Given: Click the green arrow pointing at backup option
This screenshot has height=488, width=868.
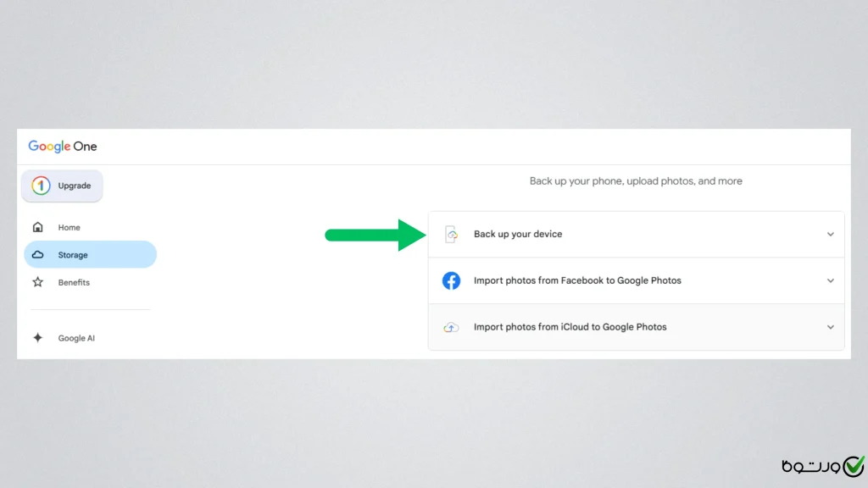Looking at the screenshot, I should click(x=373, y=236).
